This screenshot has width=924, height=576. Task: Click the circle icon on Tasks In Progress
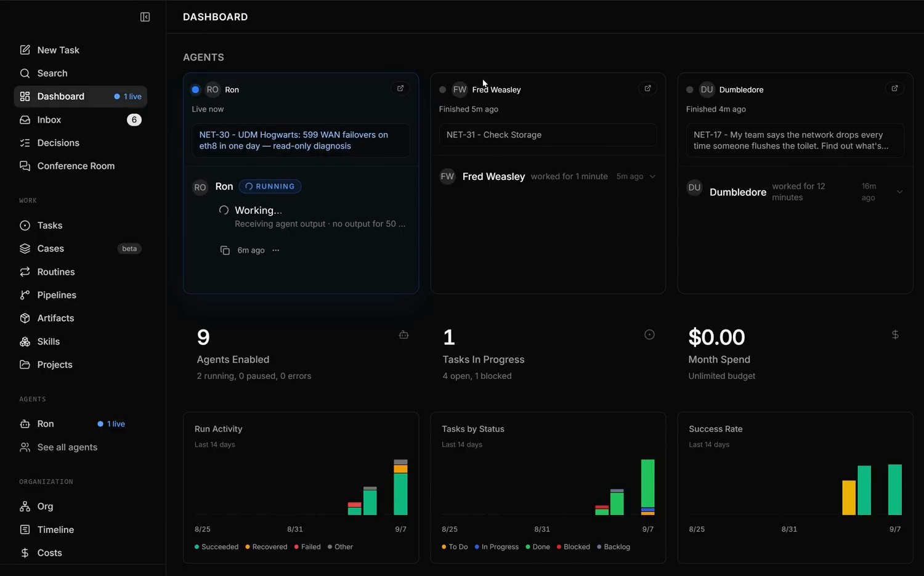pos(649,335)
